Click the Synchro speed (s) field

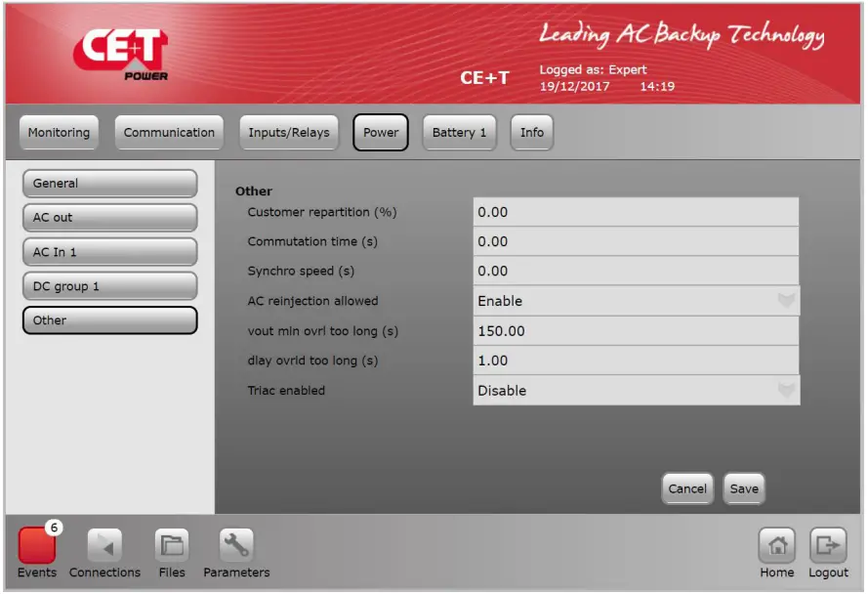coord(636,271)
